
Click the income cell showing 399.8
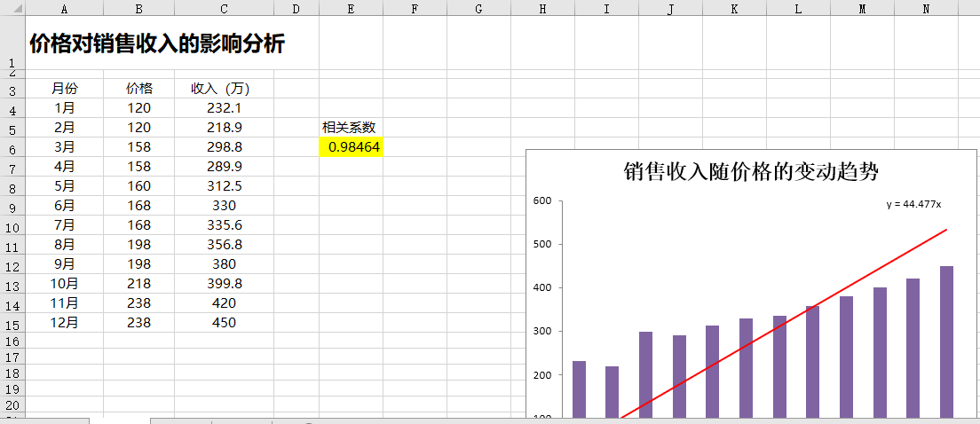pos(224,284)
